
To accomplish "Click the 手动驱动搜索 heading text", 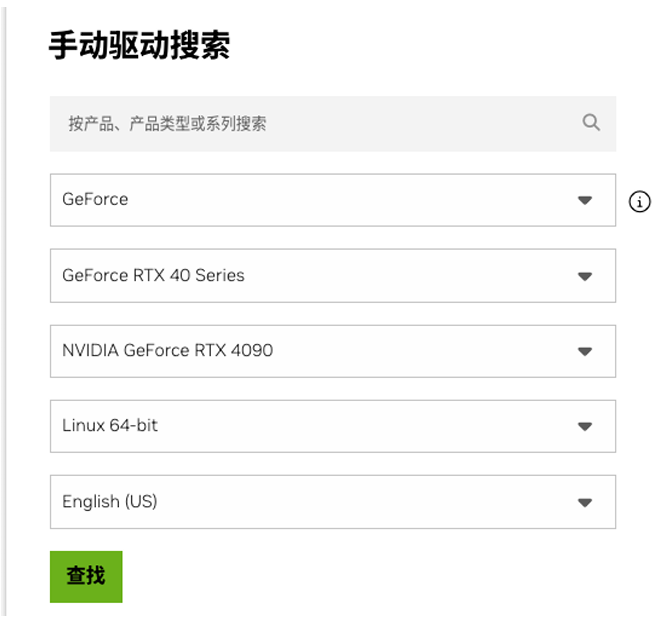I will click(x=139, y=45).
